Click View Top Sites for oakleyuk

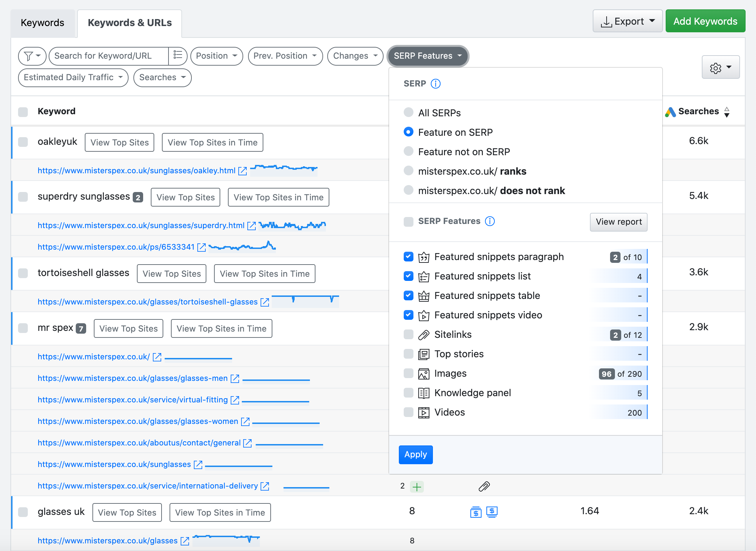(120, 142)
